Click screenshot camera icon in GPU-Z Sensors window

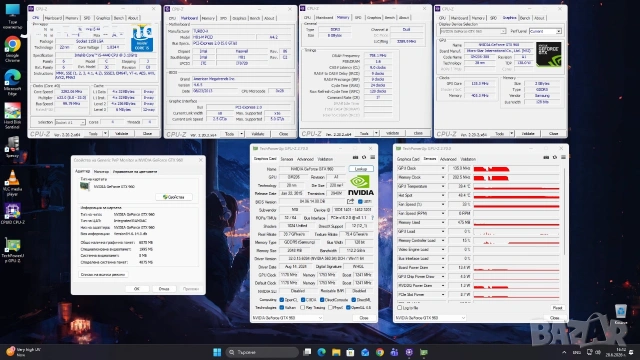click(x=546, y=157)
